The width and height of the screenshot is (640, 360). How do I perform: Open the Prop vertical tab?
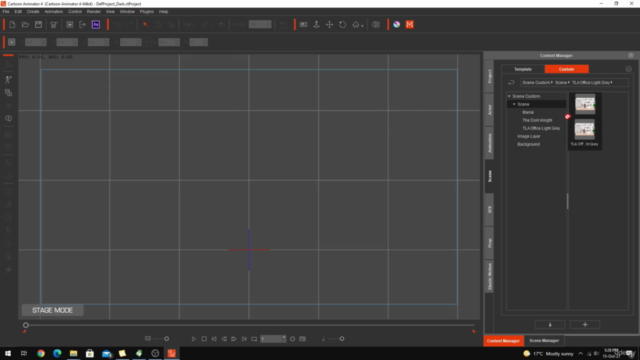coord(489,242)
